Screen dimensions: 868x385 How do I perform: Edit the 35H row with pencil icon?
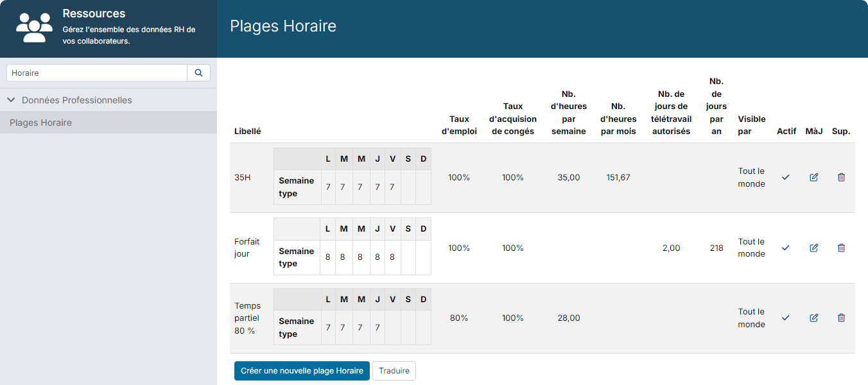814,177
